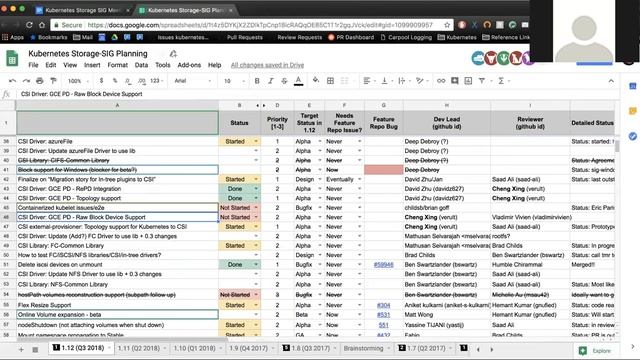Open the fill color picker
Viewport: 640px width, 360px height.
[316, 80]
